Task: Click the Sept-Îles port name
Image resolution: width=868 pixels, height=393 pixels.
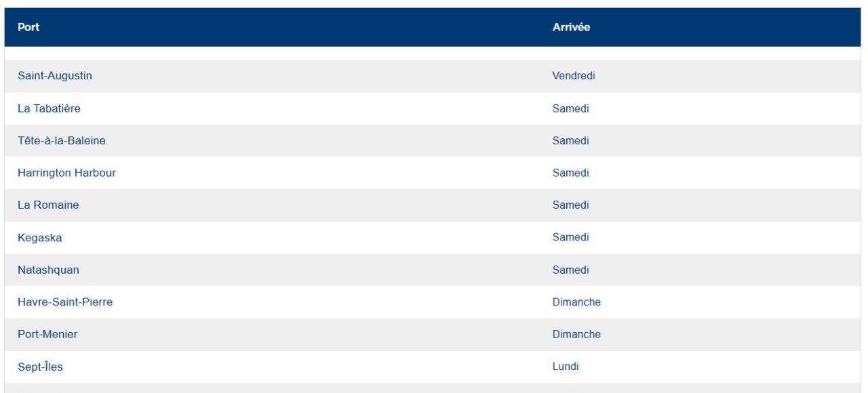Action: coord(41,367)
